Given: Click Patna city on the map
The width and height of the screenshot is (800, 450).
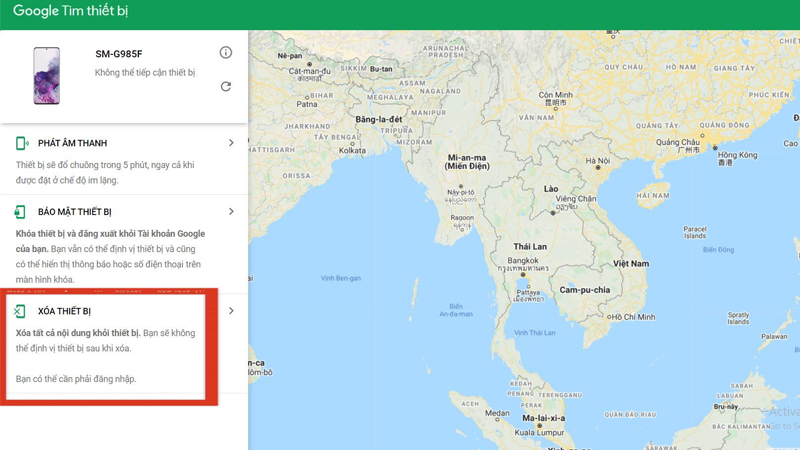Looking at the screenshot, I should (307, 104).
